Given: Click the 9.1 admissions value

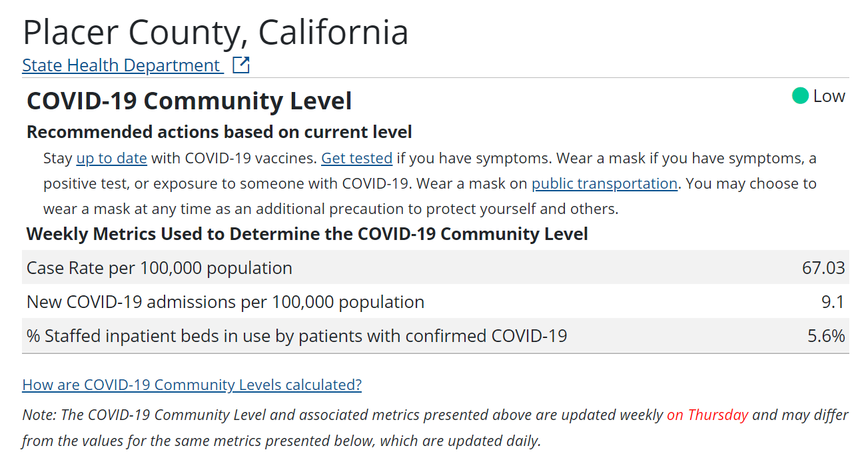Looking at the screenshot, I should 833,302.
